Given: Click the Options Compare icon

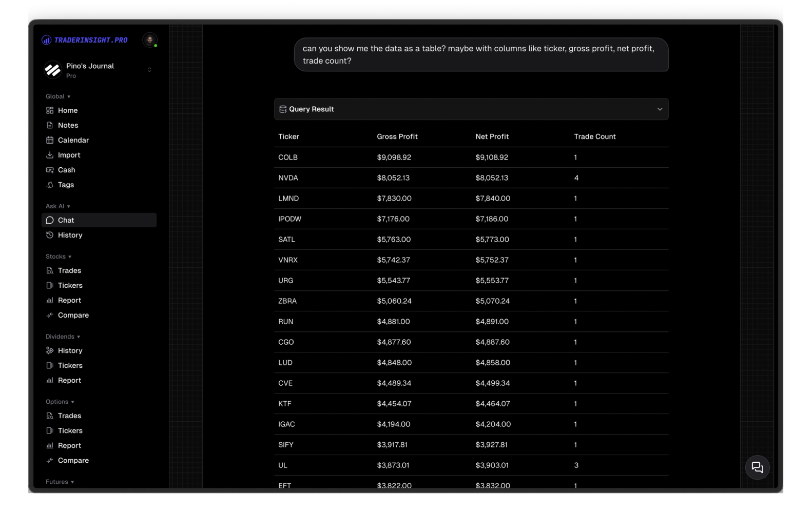Looking at the screenshot, I should (50, 460).
